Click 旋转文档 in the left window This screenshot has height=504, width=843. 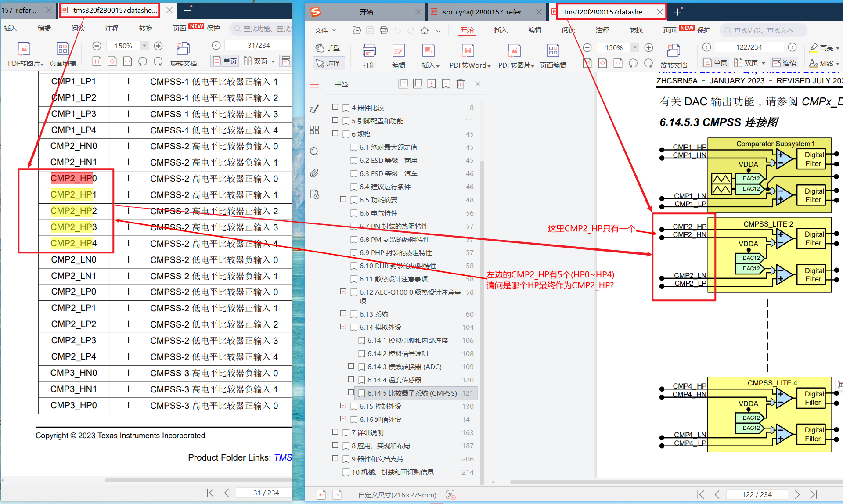(x=183, y=54)
